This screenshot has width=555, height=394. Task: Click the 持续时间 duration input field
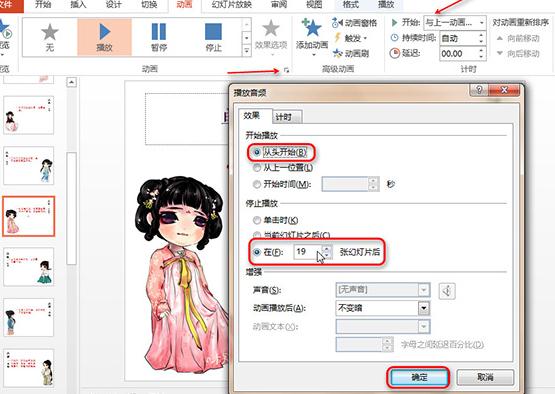point(459,38)
